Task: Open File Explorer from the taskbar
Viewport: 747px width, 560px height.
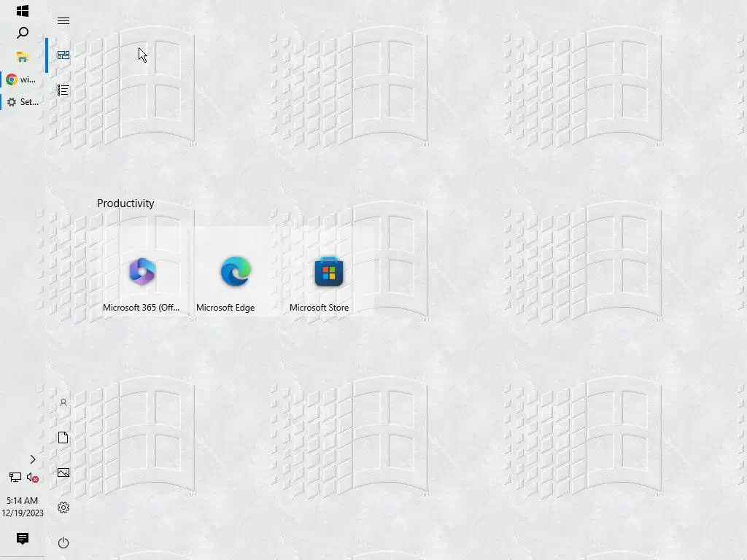Action: pos(22,57)
